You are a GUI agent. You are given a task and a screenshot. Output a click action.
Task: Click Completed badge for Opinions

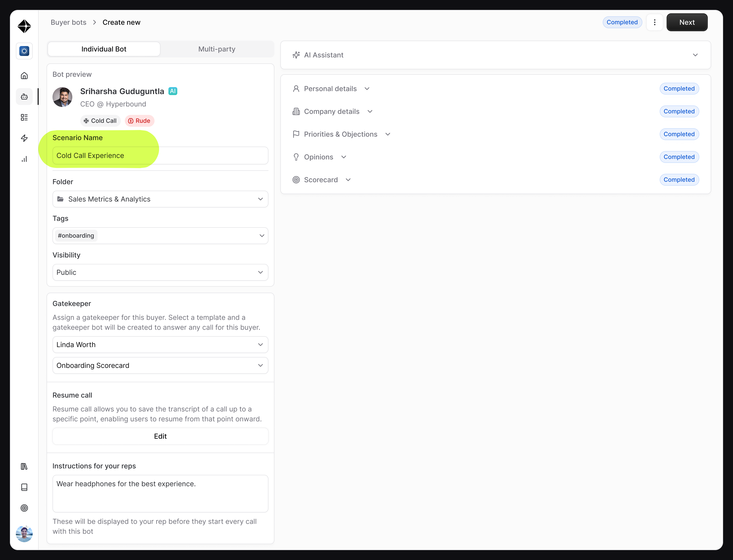tap(679, 157)
